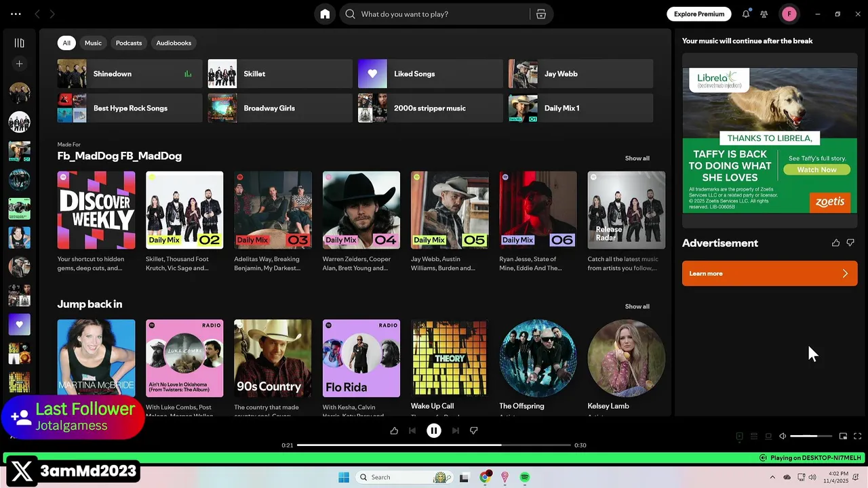Open Release Radar cover
The width and height of the screenshot is (868, 488).
[627, 210]
